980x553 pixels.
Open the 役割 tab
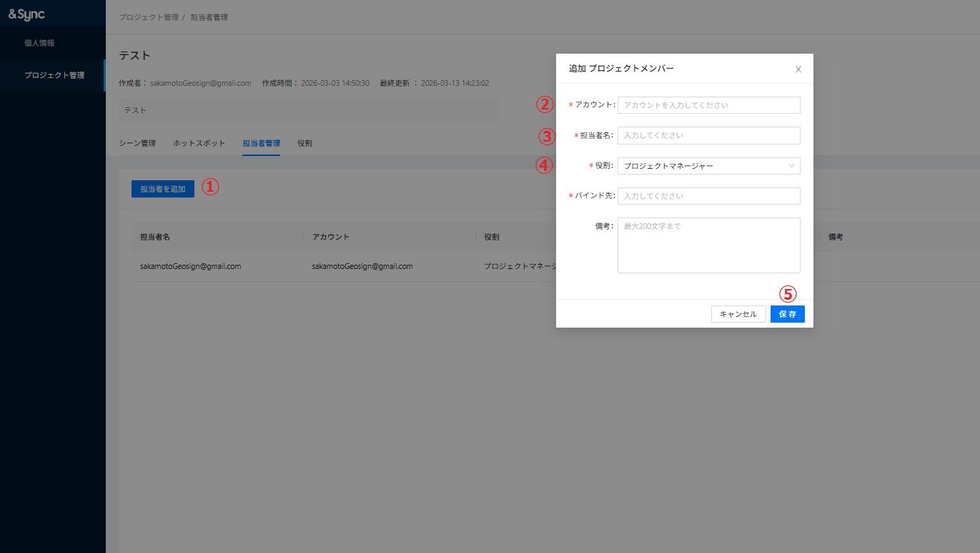[305, 143]
